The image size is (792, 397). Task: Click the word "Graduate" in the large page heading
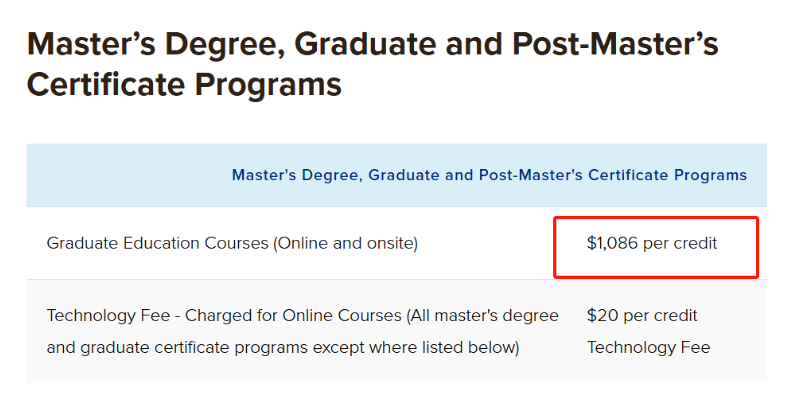tap(365, 44)
